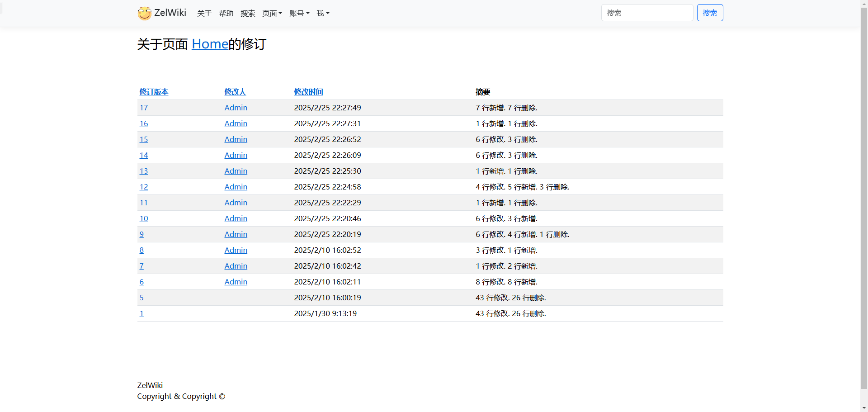The image size is (868, 412).
Task: Click 搜索 link in navigation bar
Action: [x=248, y=14]
